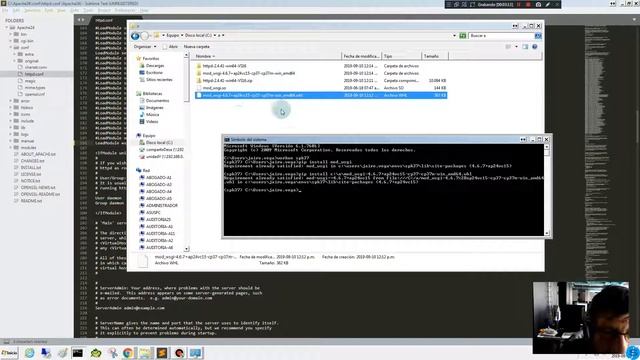
Task: Open Sitios recientes in navigation pane
Action: coord(159,80)
